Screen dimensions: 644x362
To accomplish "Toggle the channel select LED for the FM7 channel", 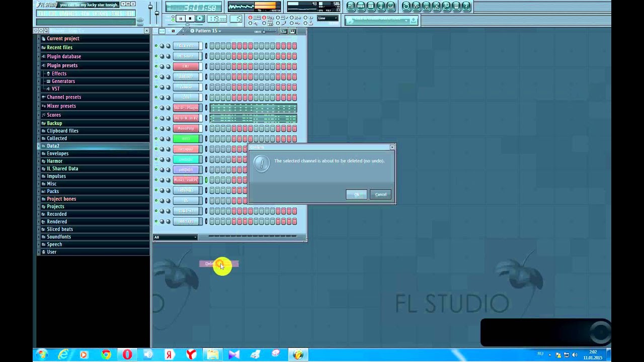I will pos(206,66).
